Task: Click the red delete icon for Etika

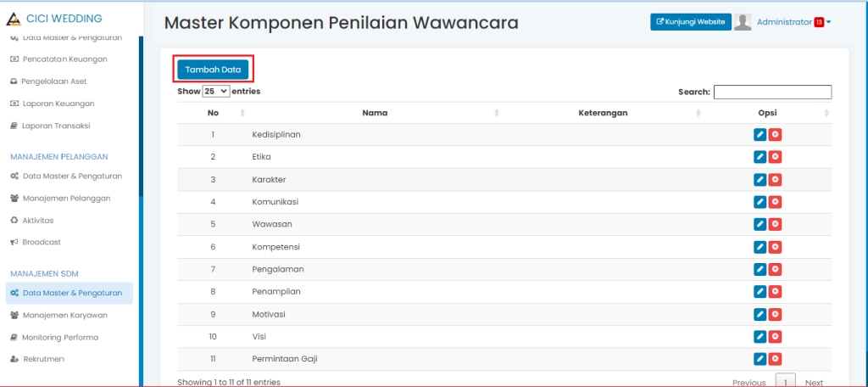Action: 775,157
